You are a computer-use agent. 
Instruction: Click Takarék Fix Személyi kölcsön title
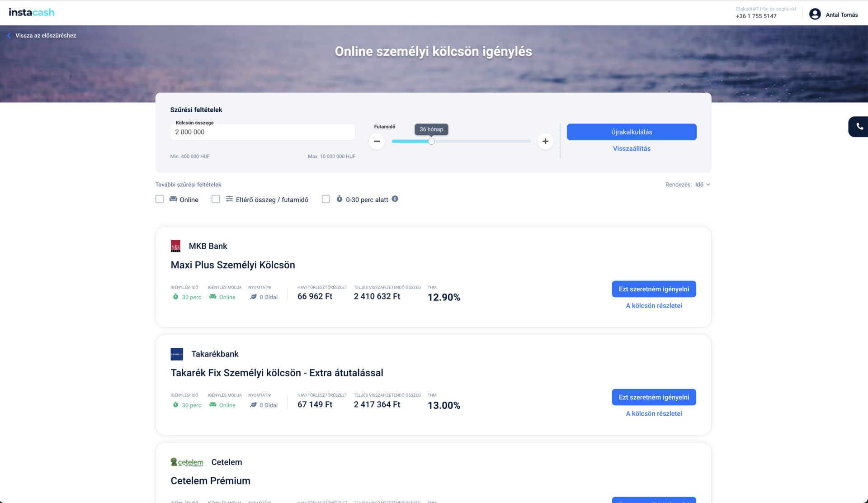[x=277, y=373]
